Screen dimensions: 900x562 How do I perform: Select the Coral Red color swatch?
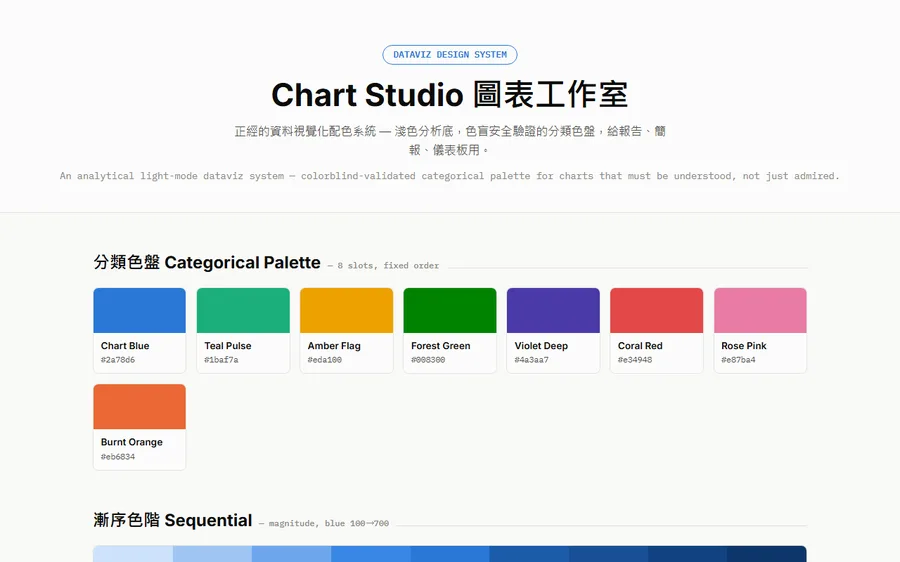pos(657,311)
